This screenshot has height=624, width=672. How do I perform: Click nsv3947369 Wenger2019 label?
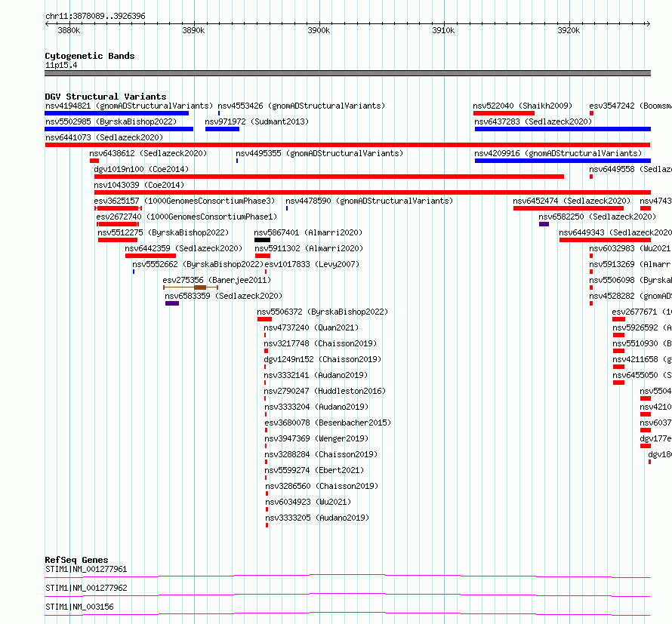pos(316,438)
